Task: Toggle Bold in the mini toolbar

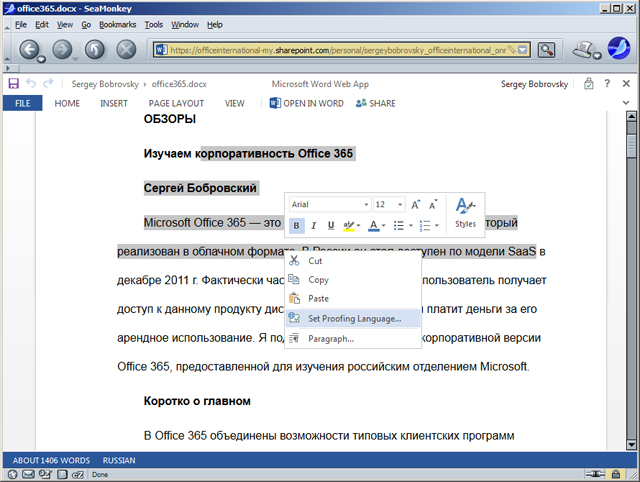Action: [296, 225]
